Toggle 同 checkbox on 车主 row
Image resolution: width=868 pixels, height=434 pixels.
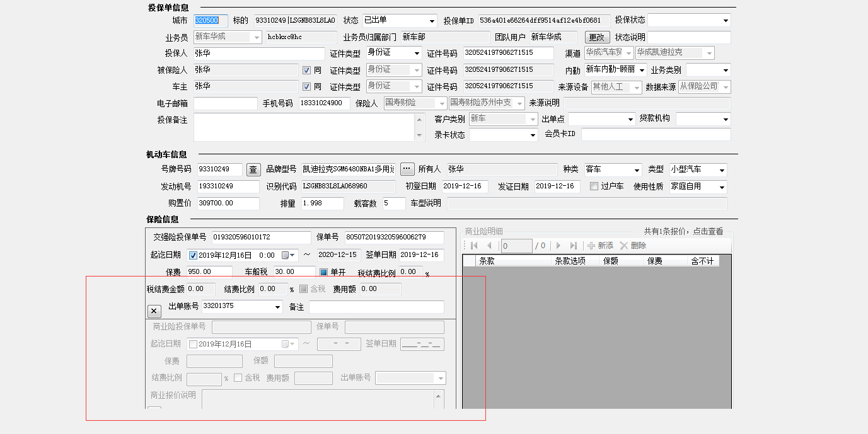pyautogui.click(x=307, y=86)
